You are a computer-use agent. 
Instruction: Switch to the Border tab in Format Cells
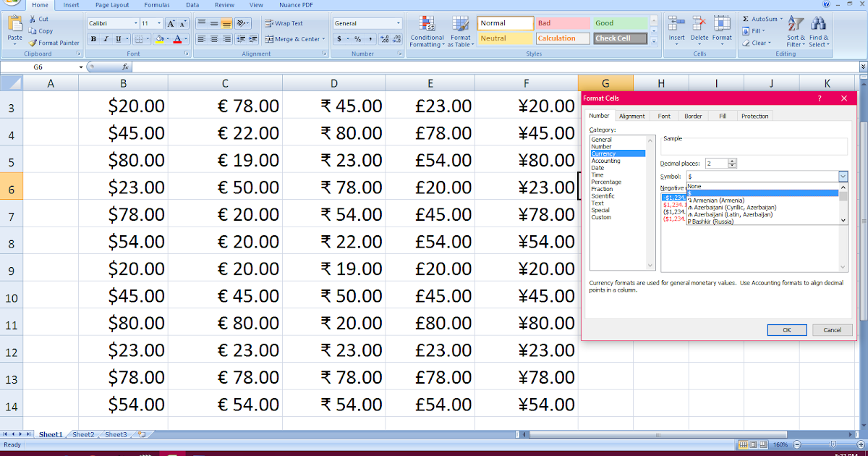[x=693, y=116]
